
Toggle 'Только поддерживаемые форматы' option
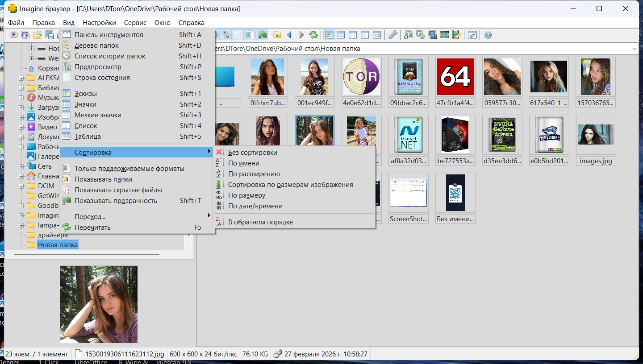129,169
